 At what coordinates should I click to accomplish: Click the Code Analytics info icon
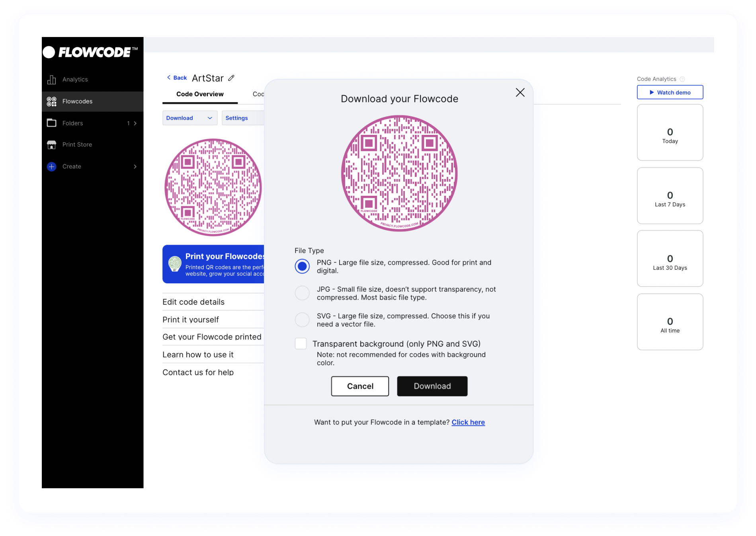682,79
